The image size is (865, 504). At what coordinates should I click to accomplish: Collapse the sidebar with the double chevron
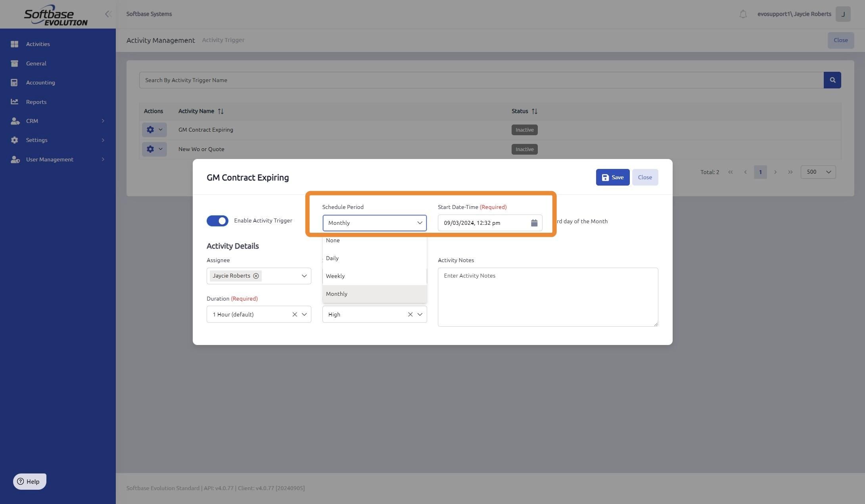click(x=108, y=14)
